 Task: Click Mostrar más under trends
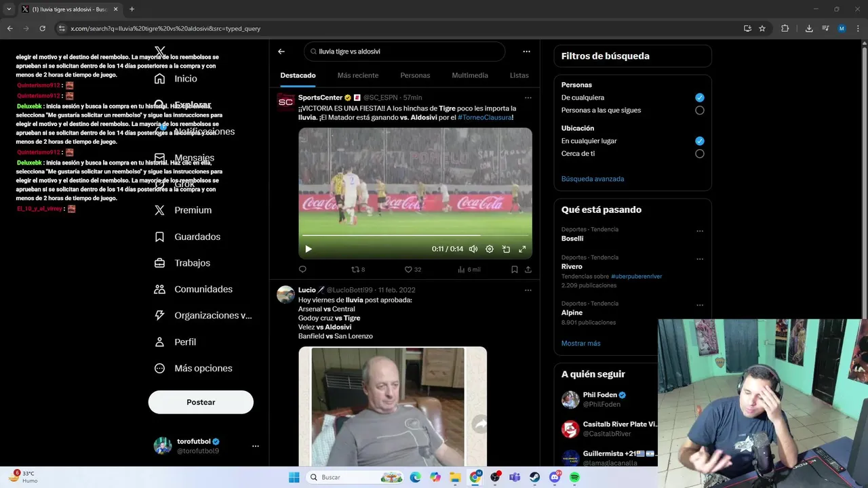tap(581, 344)
